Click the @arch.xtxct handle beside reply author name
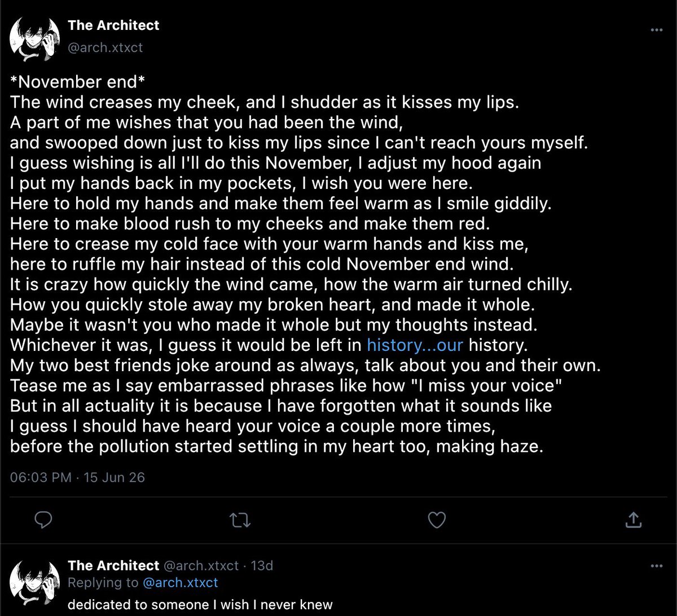 click(x=201, y=565)
